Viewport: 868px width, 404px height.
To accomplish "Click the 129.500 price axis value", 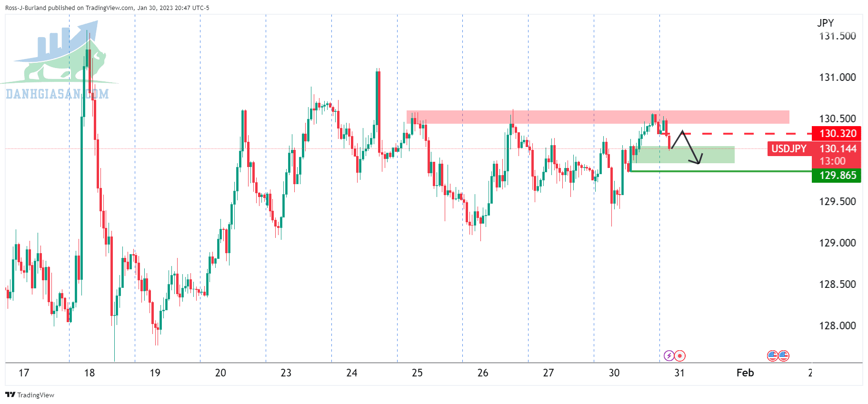I will [x=838, y=201].
